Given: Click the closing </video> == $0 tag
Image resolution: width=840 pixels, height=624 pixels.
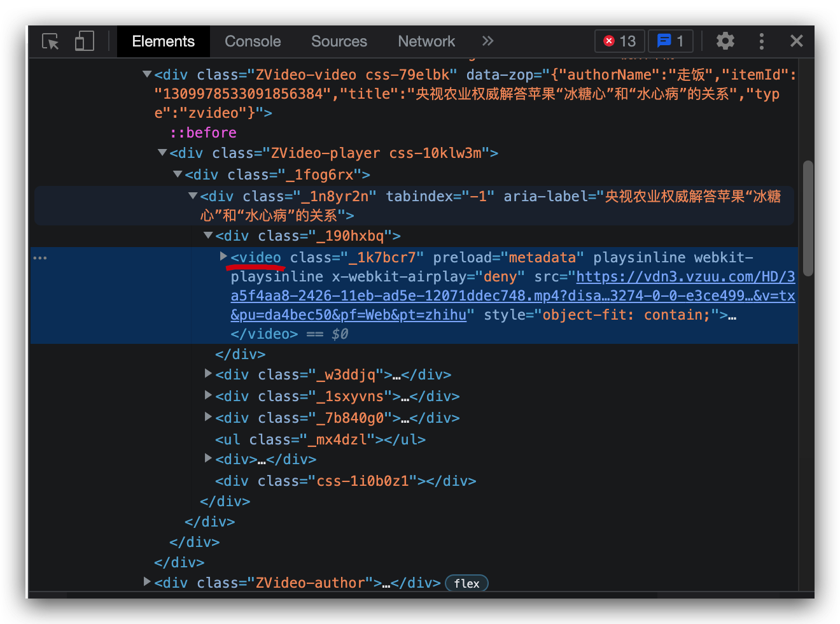Looking at the screenshot, I should point(290,334).
